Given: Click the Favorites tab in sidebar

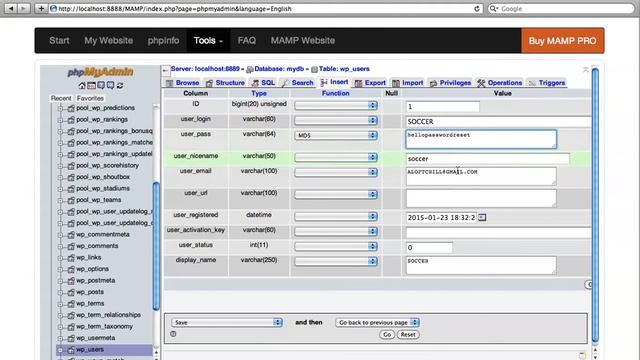Looking at the screenshot, I should tap(90, 98).
